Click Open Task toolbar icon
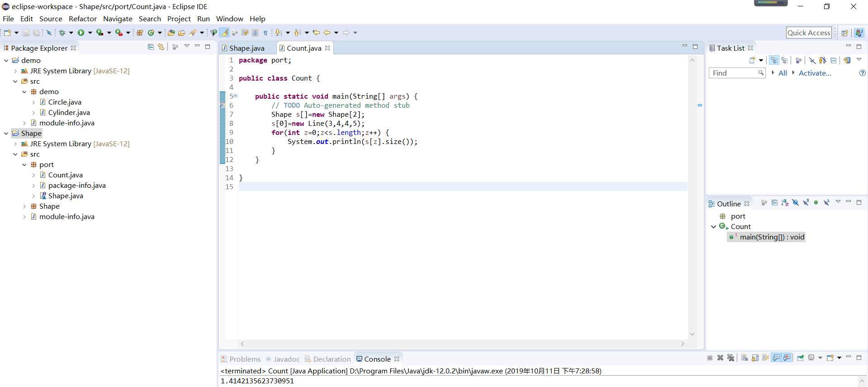 (x=181, y=33)
